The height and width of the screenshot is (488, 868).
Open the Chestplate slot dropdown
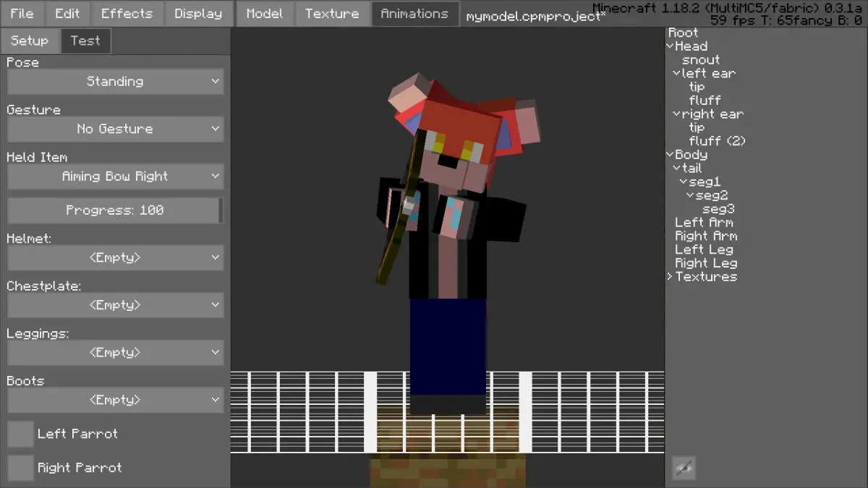[x=116, y=305]
